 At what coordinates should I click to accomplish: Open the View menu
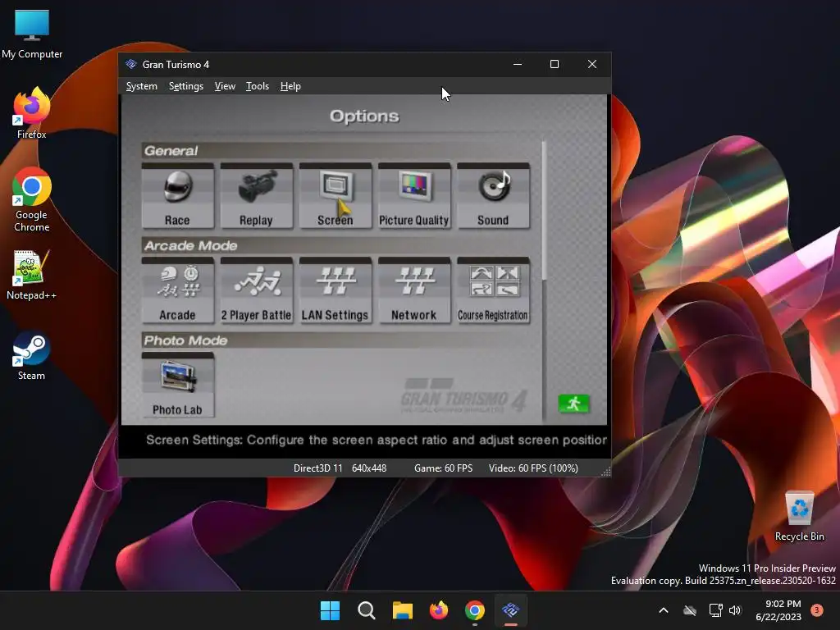coord(225,86)
